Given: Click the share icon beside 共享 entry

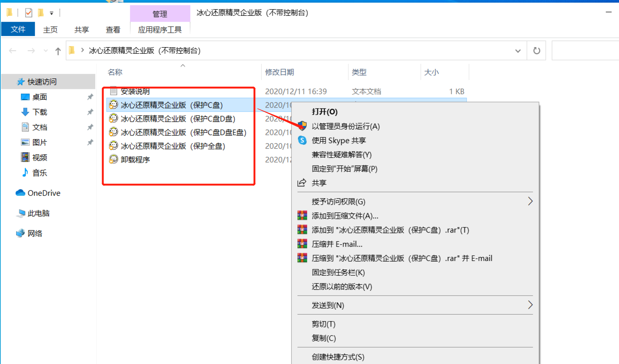Looking at the screenshot, I should (302, 183).
